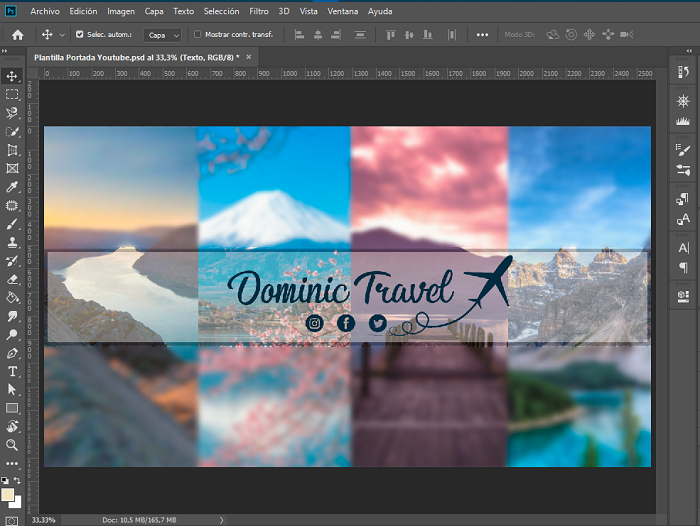This screenshot has width=700, height=526.
Task: Select the Dodge tool
Action: [x=12, y=334]
